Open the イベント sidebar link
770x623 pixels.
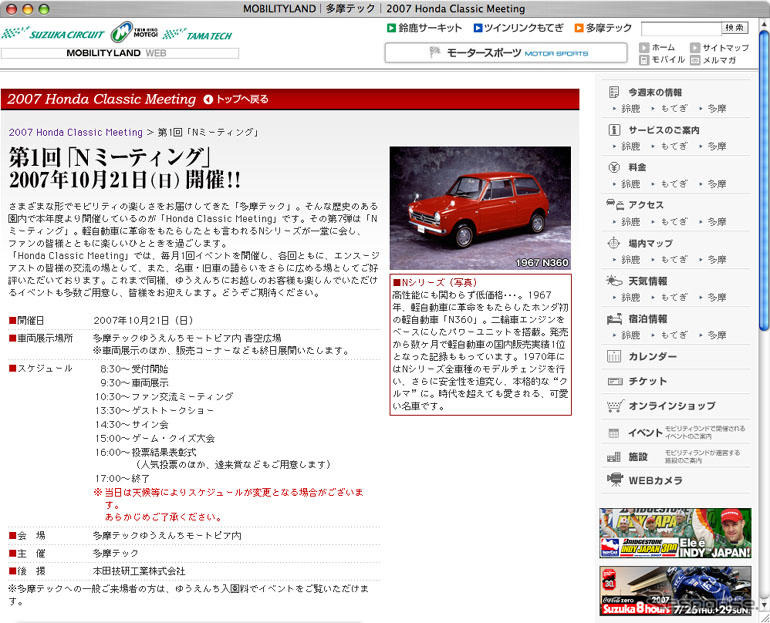[645, 433]
